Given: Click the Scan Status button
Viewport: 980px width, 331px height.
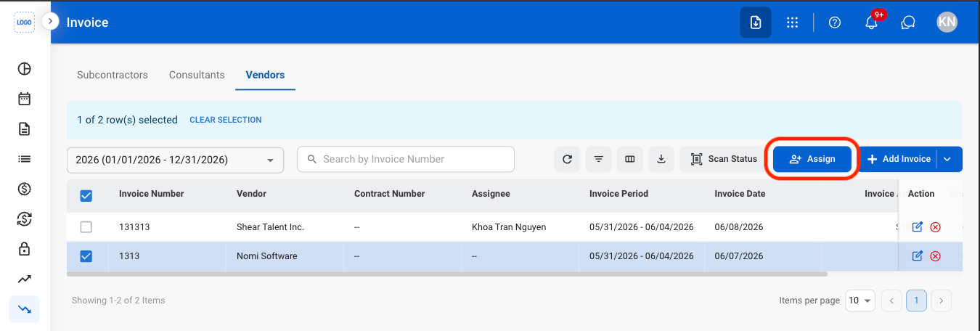Looking at the screenshot, I should coord(724,159).
